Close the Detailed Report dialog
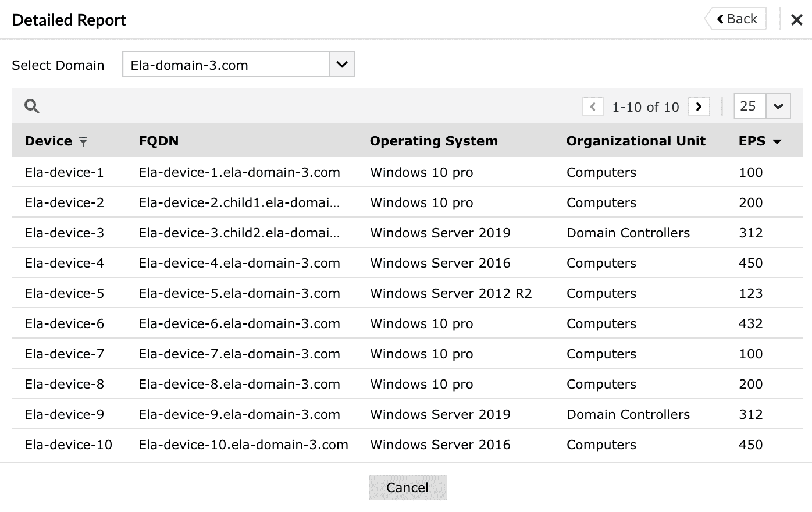This screenshot has width=812, height=512. tap(796, 20)
